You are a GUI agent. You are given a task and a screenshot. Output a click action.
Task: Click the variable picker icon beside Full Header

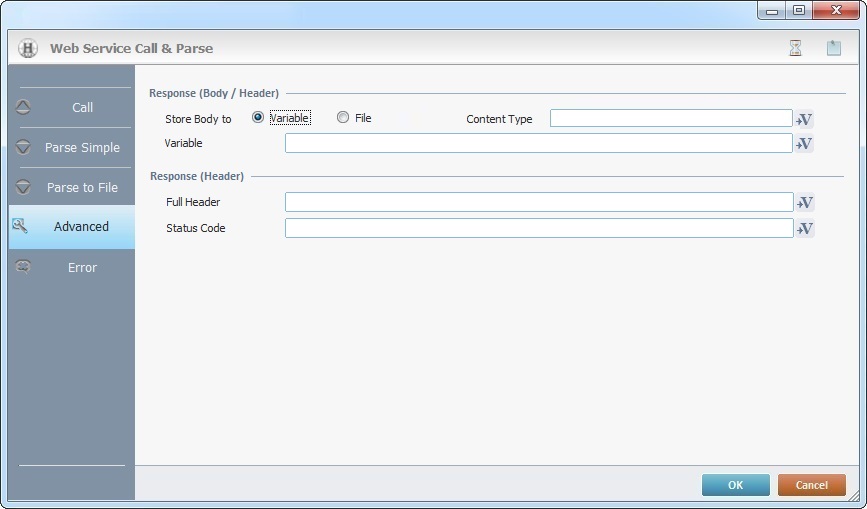[x=804, y=203]
